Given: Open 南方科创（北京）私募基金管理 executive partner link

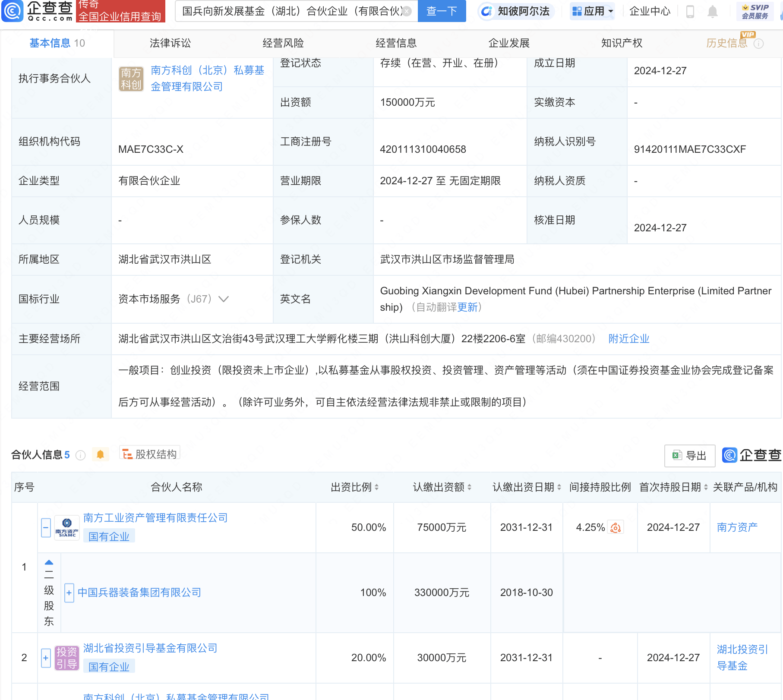Looking at the screenshot, I should 208,79.
